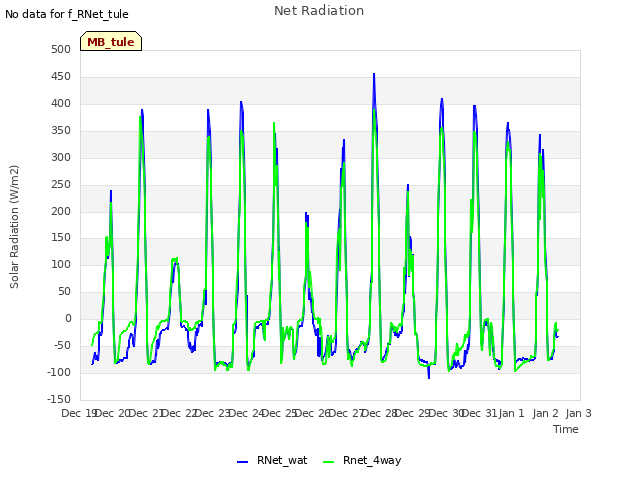
Task: Click the 'No data for f_RNet_tule' message
Action: tap(67, 14)
